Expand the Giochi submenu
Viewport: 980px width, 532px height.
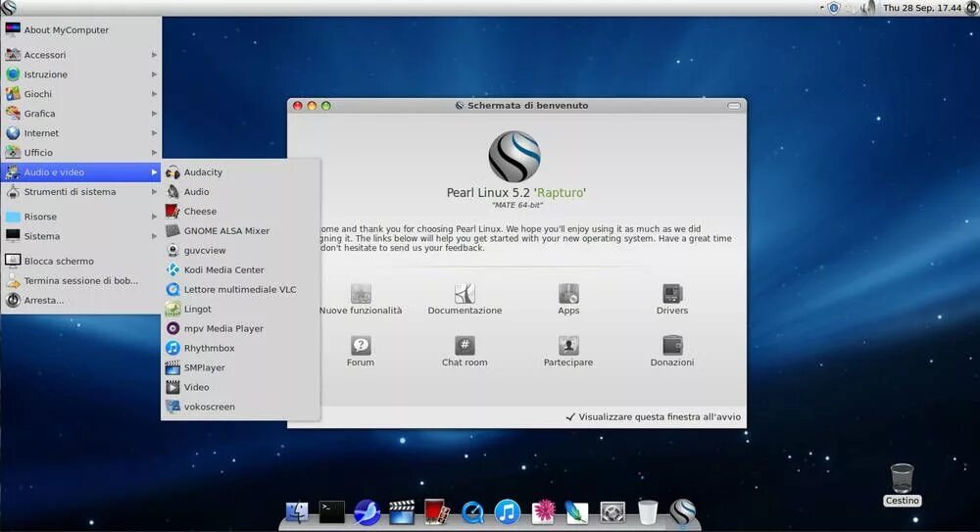click(81, 94)
